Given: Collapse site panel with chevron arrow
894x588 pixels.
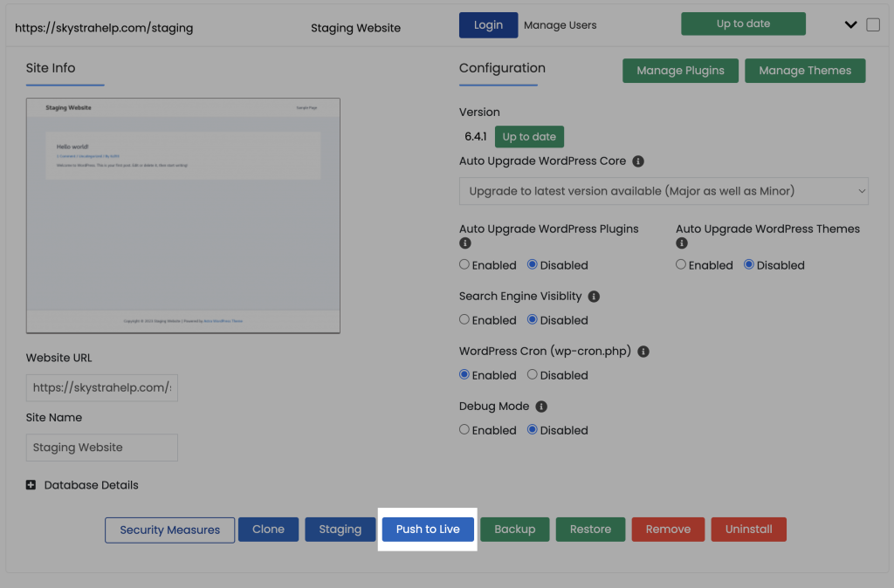Looking at the screenshot, I should click(x=850, y=25).
